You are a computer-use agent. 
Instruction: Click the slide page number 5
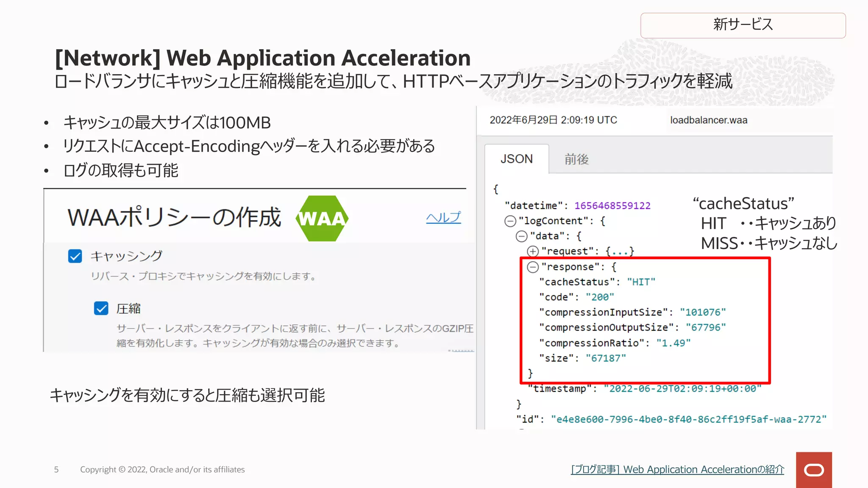tap(56, 469)
